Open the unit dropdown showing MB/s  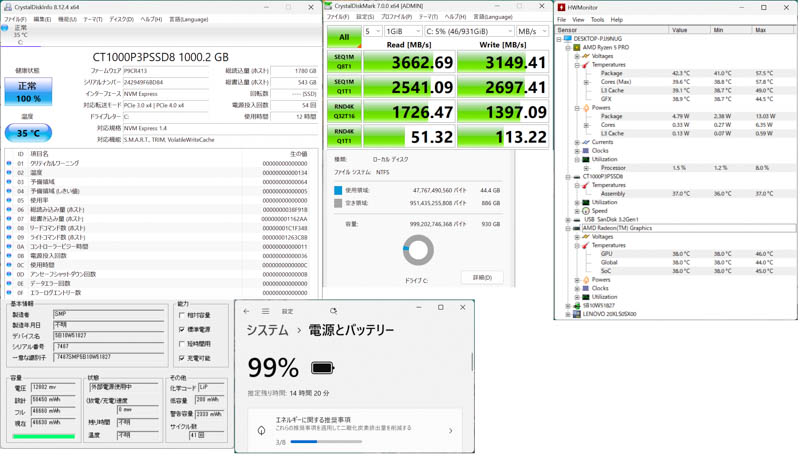[532, 31]
